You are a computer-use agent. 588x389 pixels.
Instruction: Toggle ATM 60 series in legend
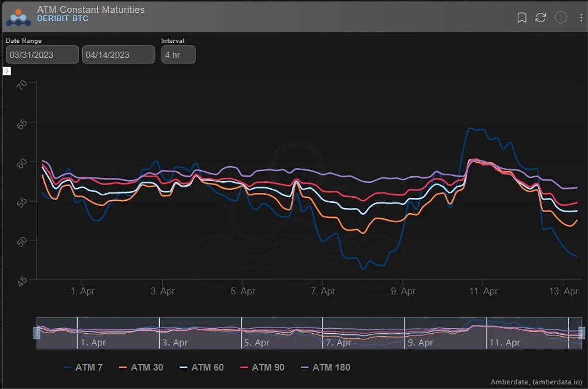coord(202,367)
